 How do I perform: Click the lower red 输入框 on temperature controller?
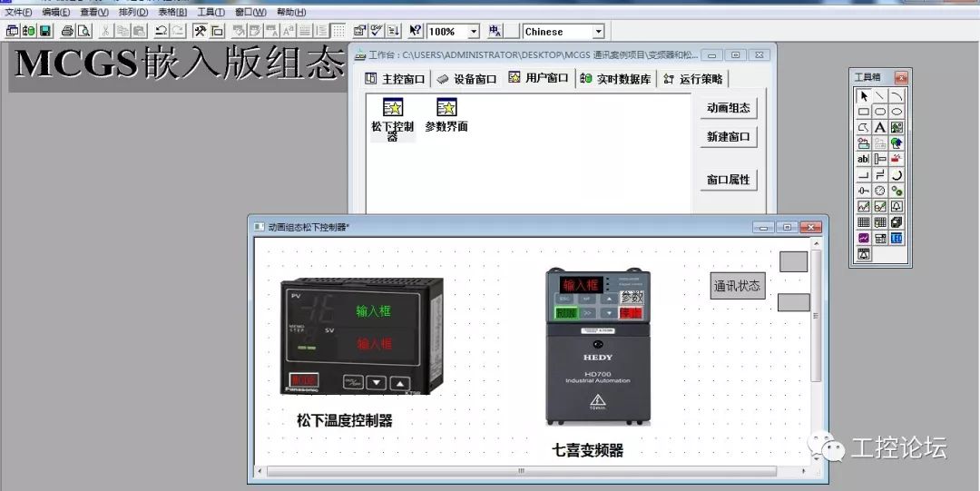point(375,344)
